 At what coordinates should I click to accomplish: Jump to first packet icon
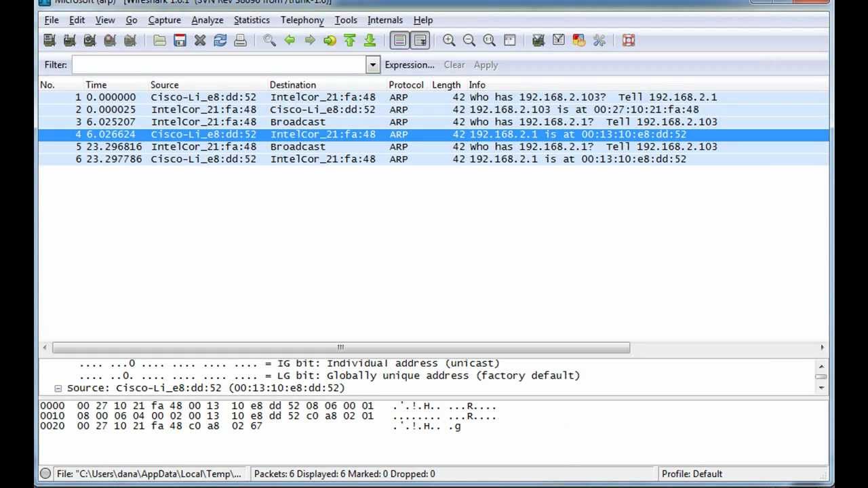pyautogui.click(x=350, y=41)
